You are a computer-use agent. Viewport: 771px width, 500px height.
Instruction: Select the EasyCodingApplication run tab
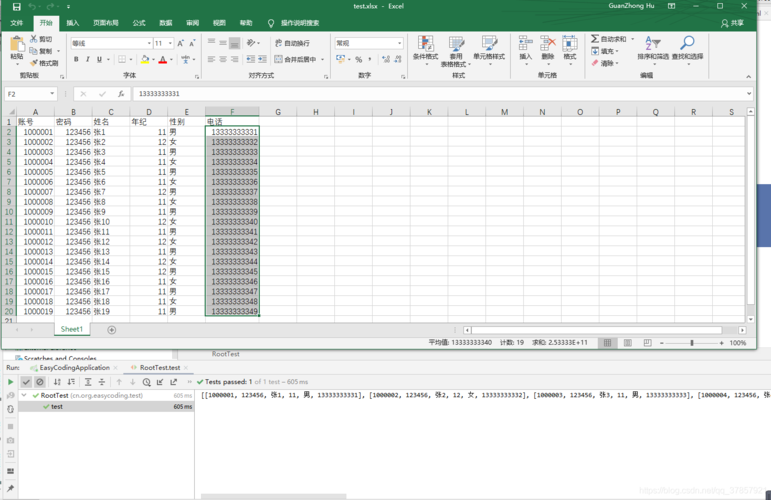pos(74,368)
